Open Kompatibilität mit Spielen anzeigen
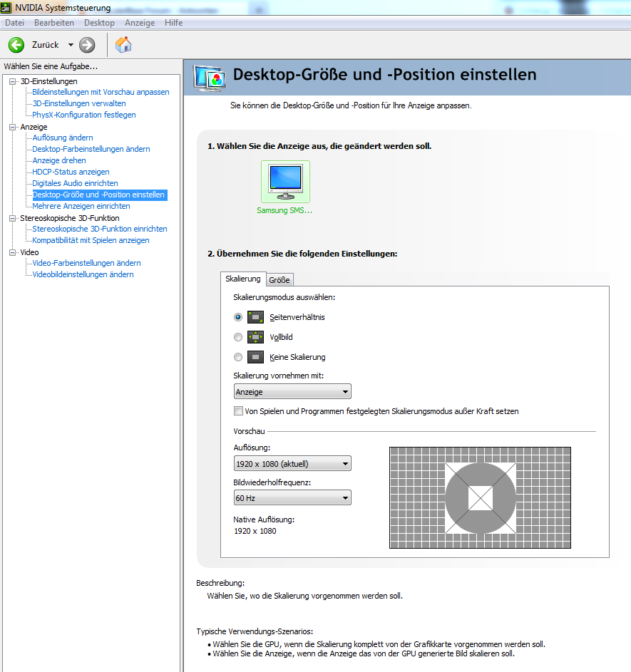Image resolution: width=631 pixels, height=672 pixels. tap(91, 240)
